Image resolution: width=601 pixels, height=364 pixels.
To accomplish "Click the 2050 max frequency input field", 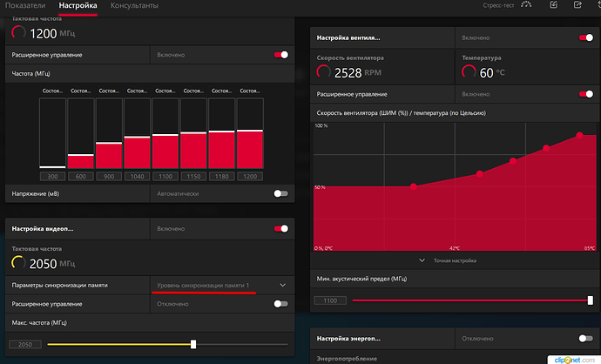I will 25,345.
